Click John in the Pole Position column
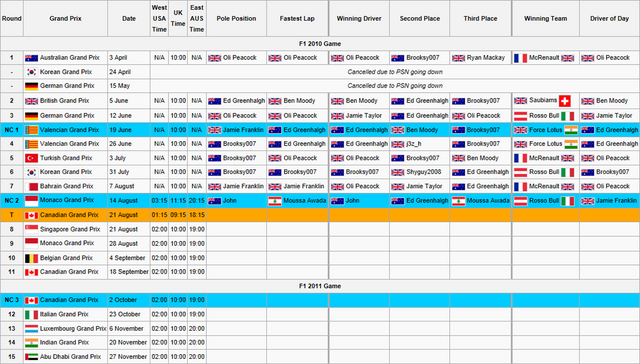 [230, 201]
